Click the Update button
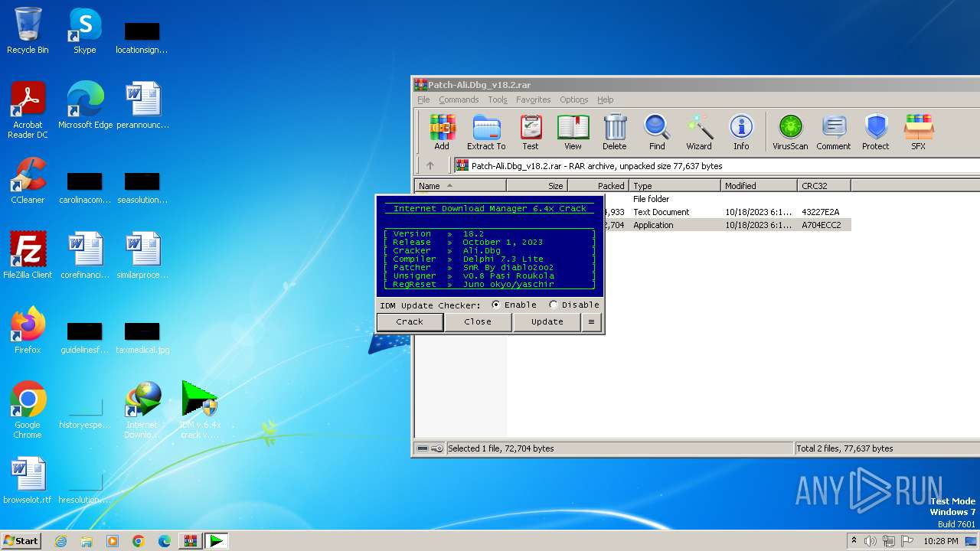980x551 pixels. [547, 322]
